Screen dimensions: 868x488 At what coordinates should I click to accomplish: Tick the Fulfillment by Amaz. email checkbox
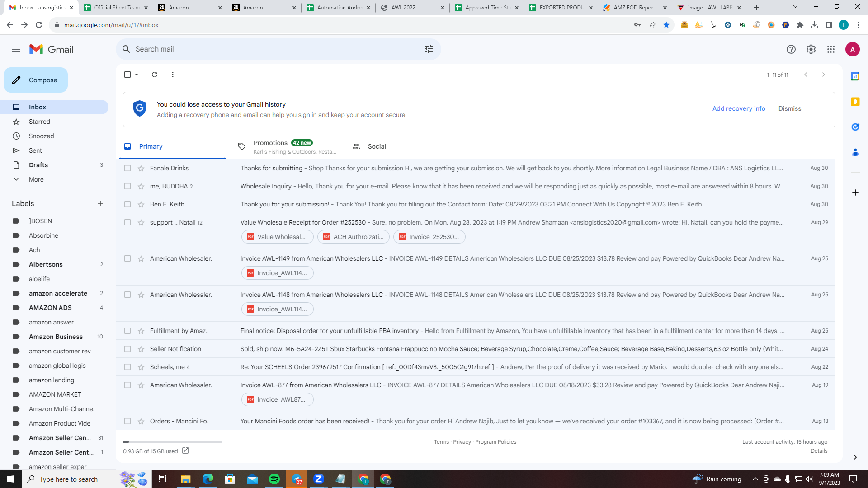(x=127, y=331)
